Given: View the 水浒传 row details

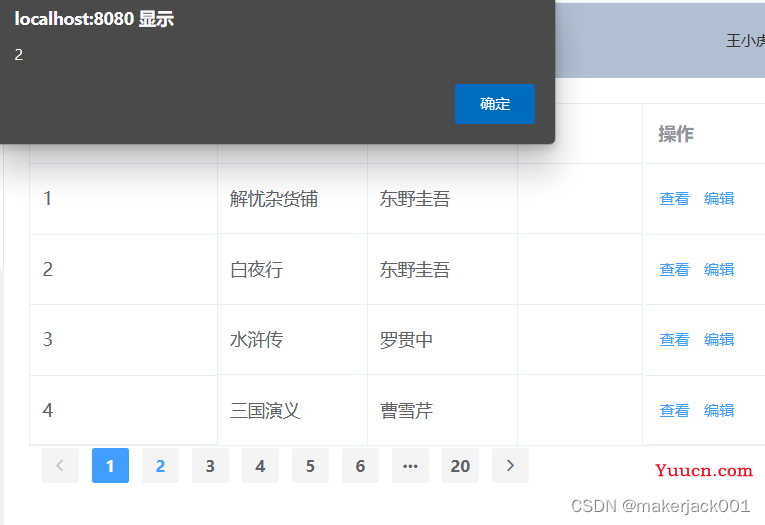Looking at the screenshot, I should (x=674, y=340).
